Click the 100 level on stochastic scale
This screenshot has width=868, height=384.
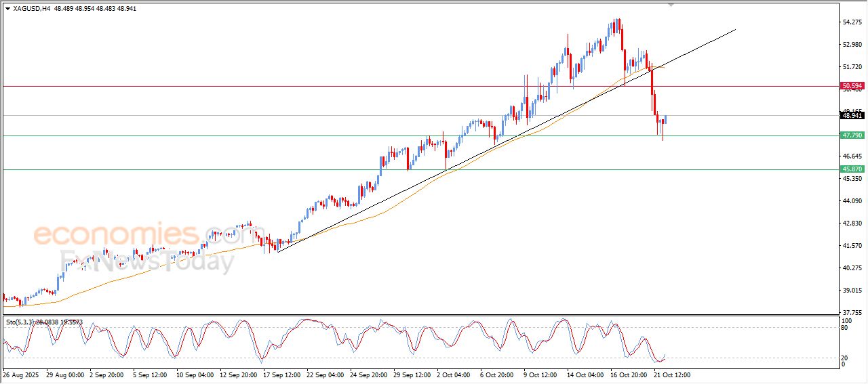coord(846,320)
